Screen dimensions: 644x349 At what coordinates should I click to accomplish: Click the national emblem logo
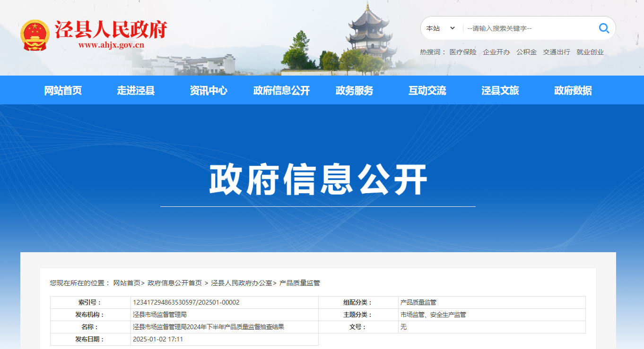35,35
